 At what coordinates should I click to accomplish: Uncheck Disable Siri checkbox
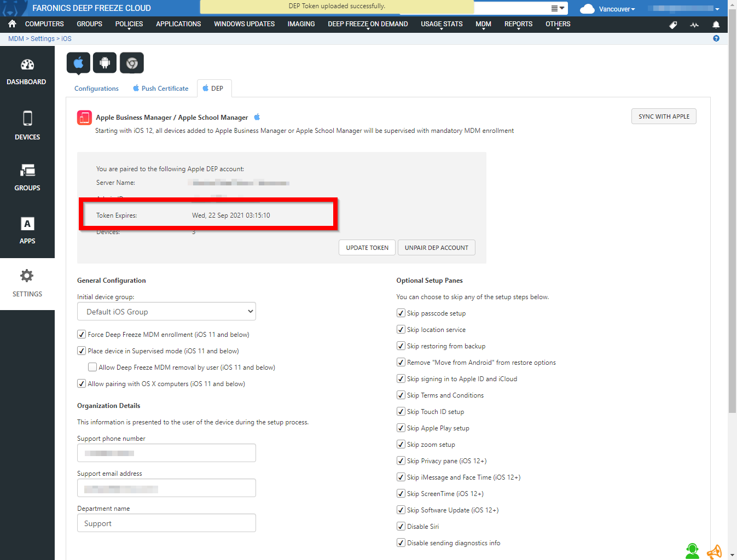point(401,526)
